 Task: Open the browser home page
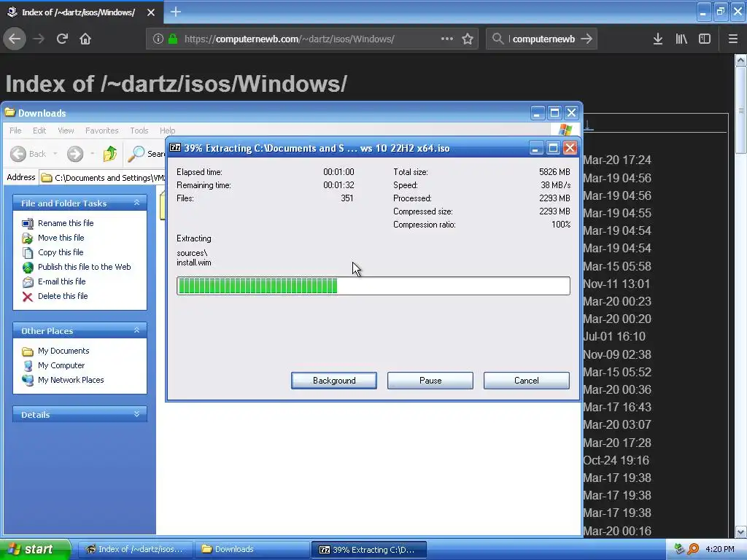click(x=85, y=39)
